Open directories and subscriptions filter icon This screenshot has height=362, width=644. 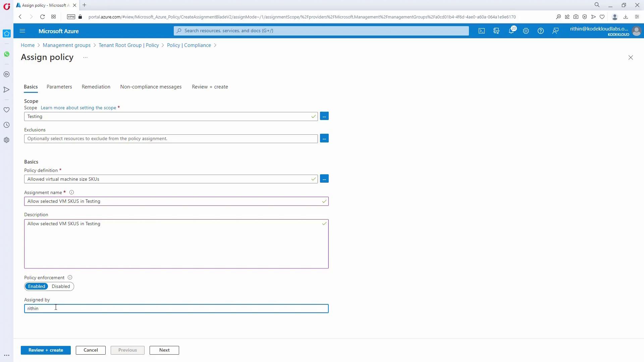[496, 31]
